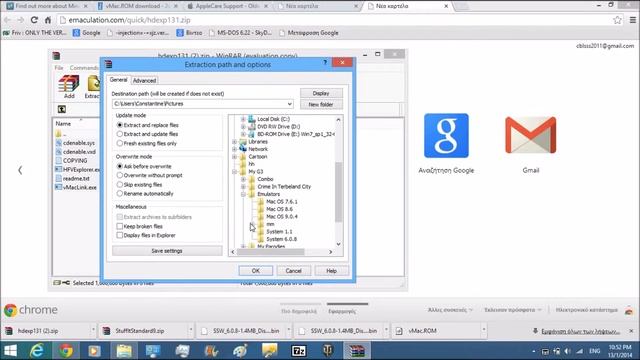Viewport: 640px width, 360px height.
Task: Select the Local Disk (C:) drive icon
Action: pyautogui.click(x=251, y=119)
